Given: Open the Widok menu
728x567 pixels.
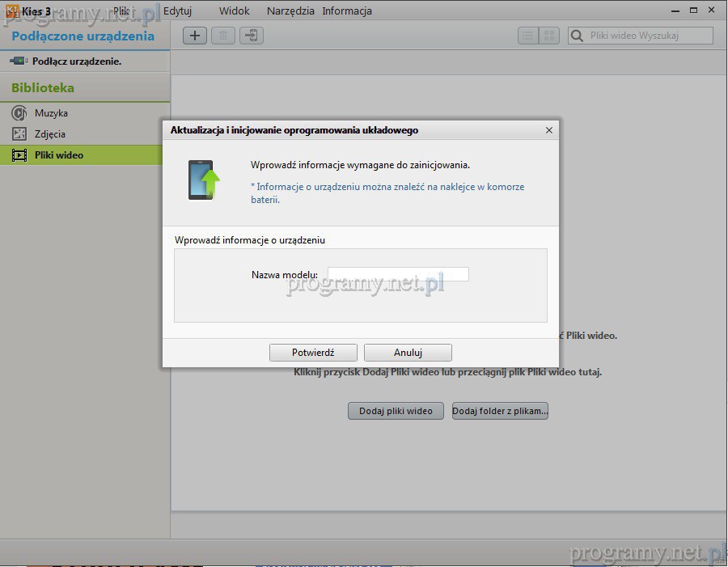Looking at the screenshot, I should click(234, 11).
